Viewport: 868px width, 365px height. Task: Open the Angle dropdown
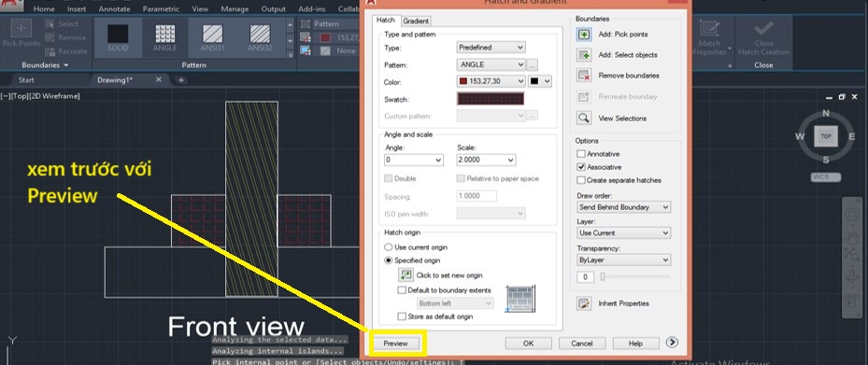click(414, 160)
